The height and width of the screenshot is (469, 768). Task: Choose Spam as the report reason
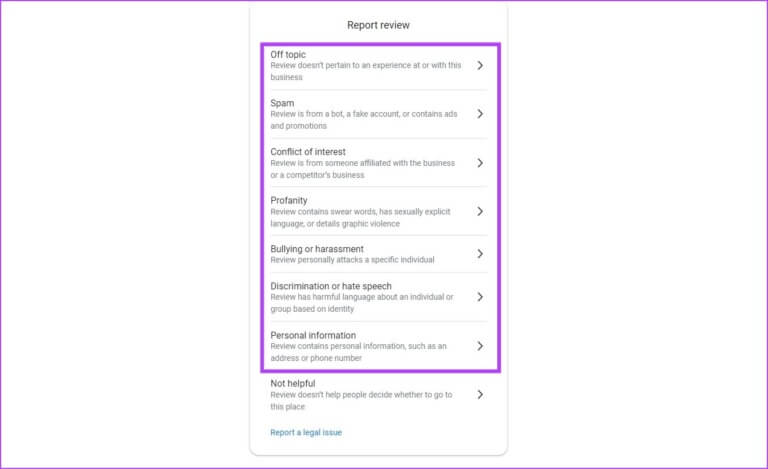(282, 103)
